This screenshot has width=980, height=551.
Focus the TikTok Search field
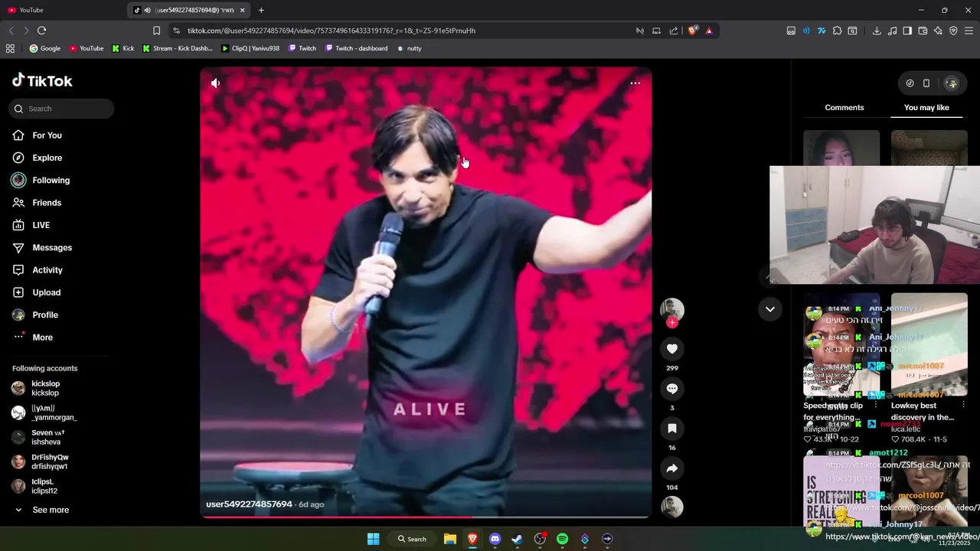click(61, 109)
